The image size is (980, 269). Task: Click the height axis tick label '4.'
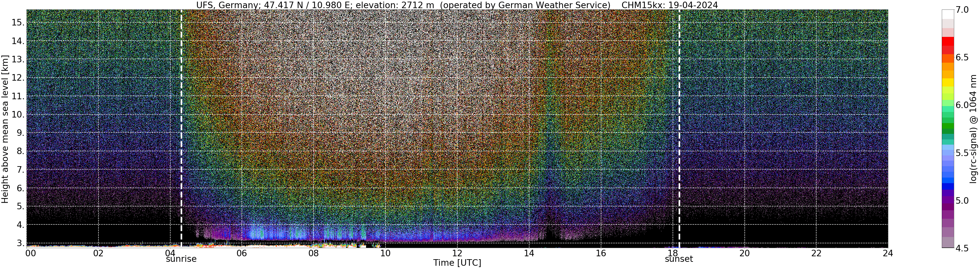pos(20,225)
